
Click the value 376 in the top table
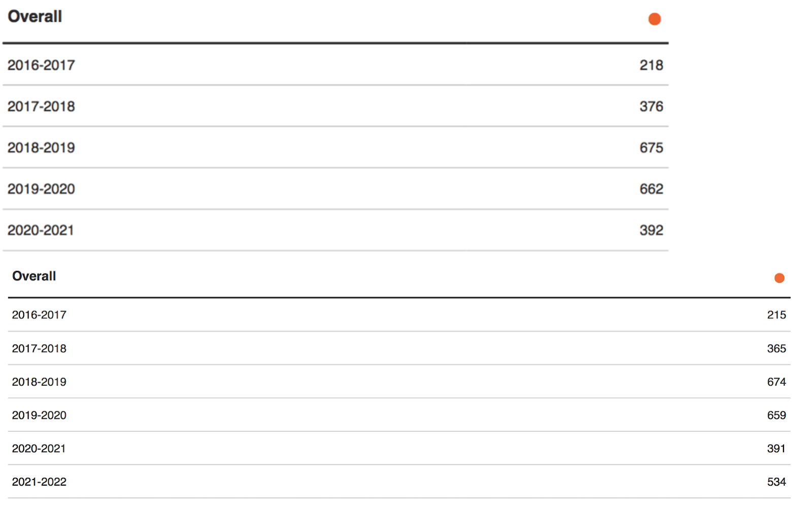click(x=651, y=106)
